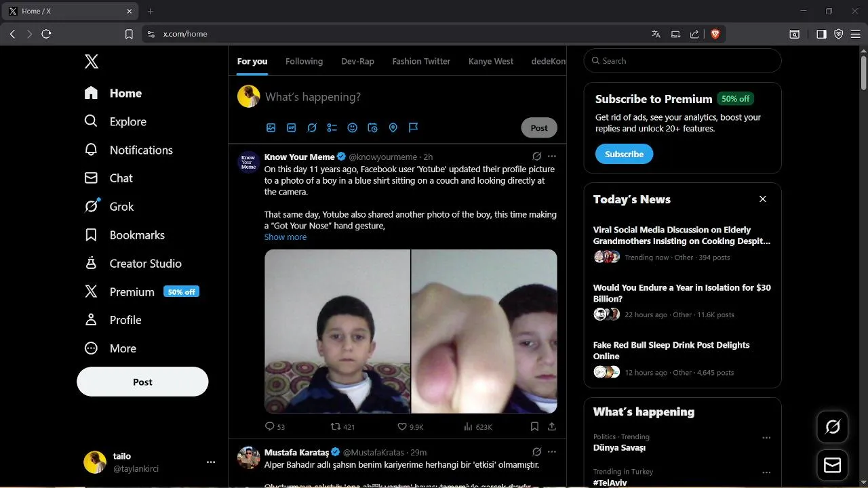Click the X logo in sidebar
This screenshot has width=868, height=488.
pos(92,62)
